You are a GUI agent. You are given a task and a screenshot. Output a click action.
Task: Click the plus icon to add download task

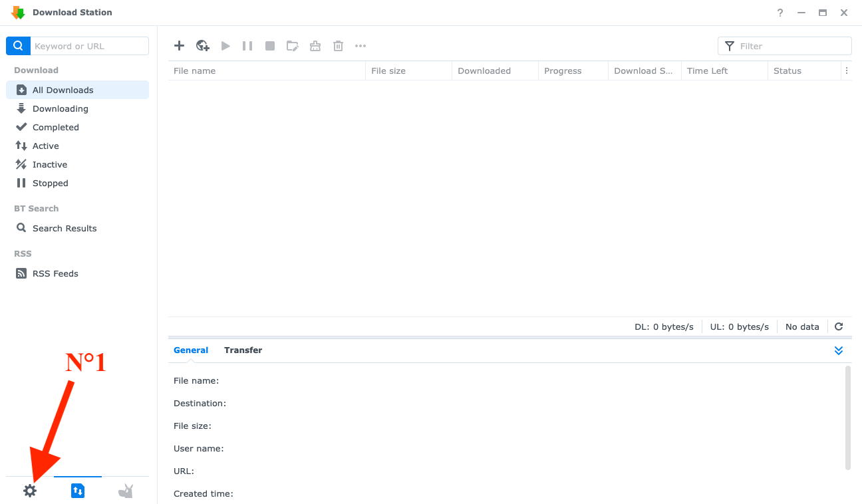(x=179, y=46)
